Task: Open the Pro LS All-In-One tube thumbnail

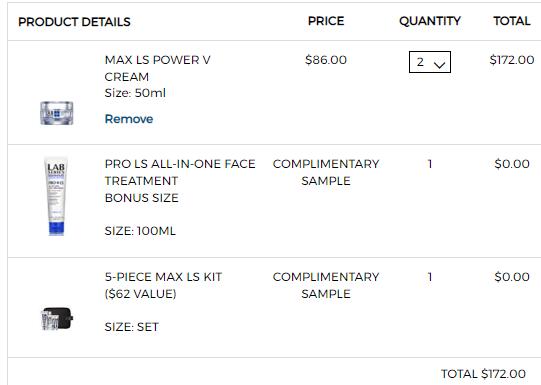Action: [x=56, y=196]
